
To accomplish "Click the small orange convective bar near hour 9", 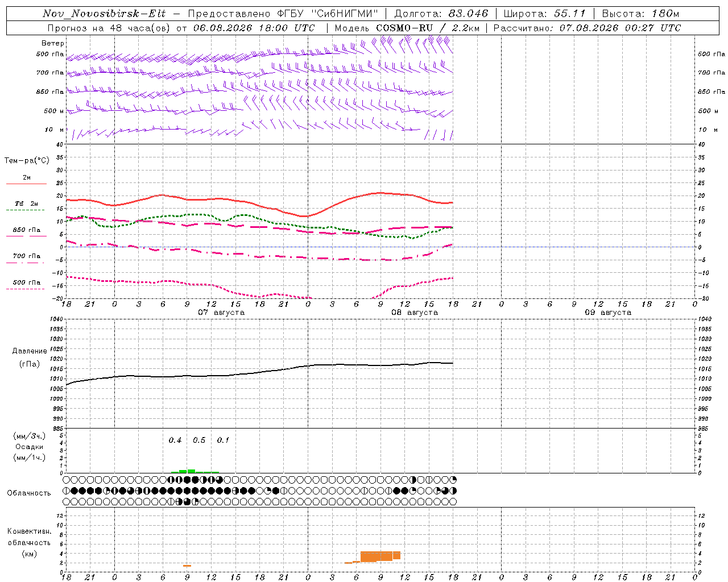I will click(187, 566).
